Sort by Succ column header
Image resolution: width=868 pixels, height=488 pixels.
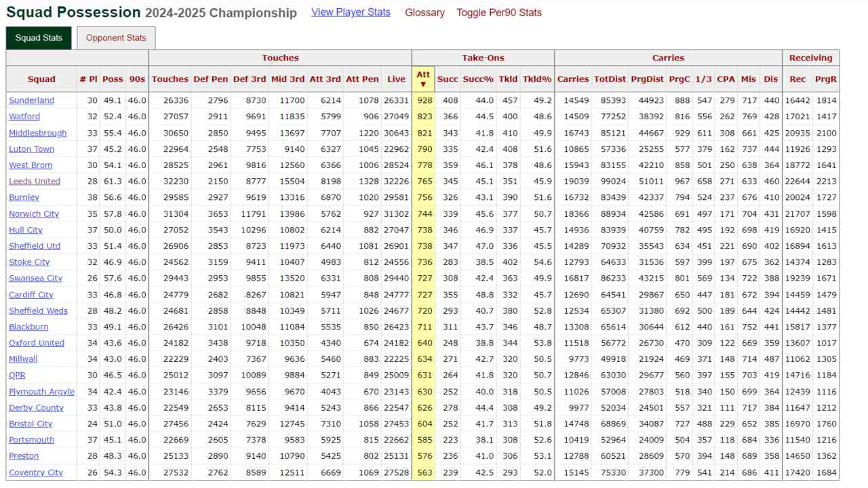coord(448,79)
